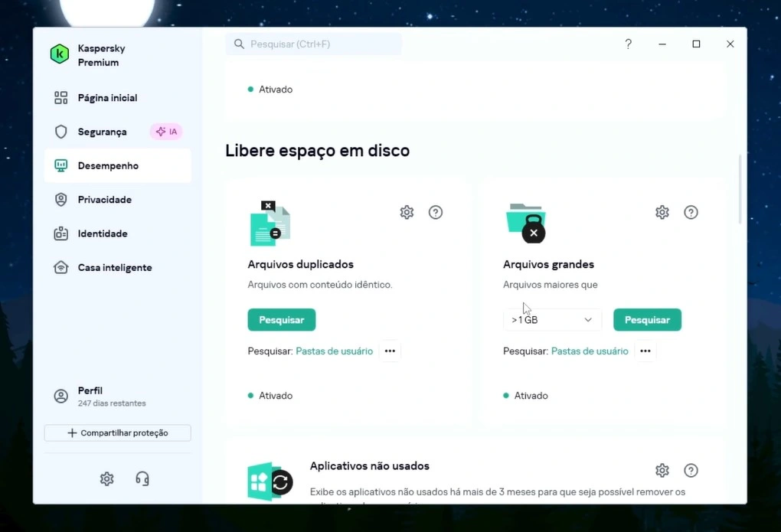Viewport: 781px width, 532px height.
Task: Click the IA badge next to Segurança
Action: 166,132
